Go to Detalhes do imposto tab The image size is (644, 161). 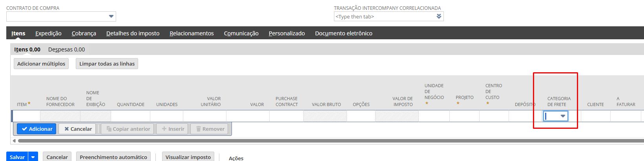coord(133,33)
